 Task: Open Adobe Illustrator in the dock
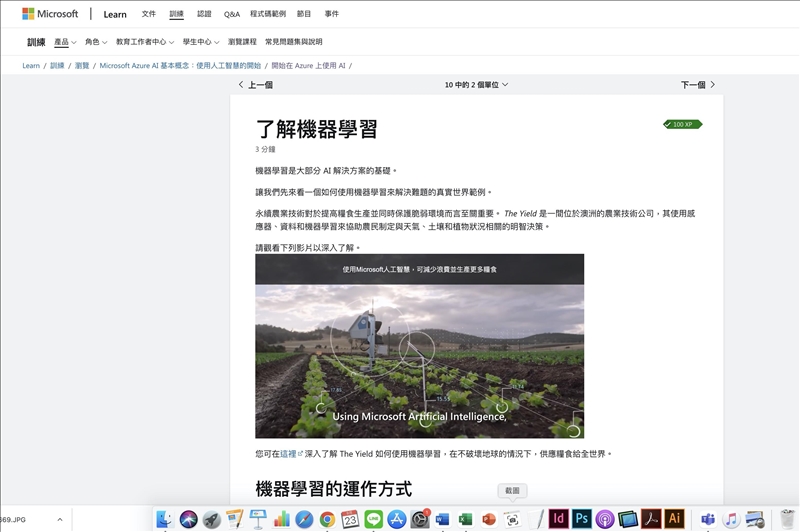pyautogui.click(x=674, y=519)
